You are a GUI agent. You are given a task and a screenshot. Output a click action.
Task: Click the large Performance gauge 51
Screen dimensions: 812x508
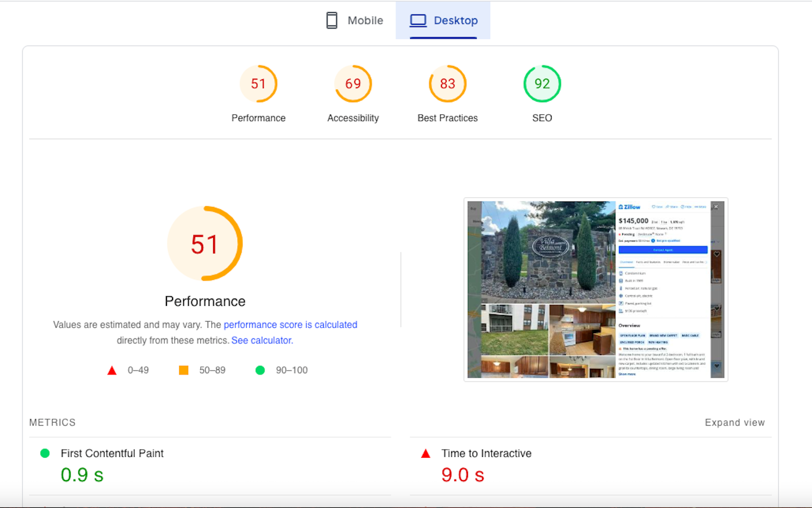(x=205, y=243)
